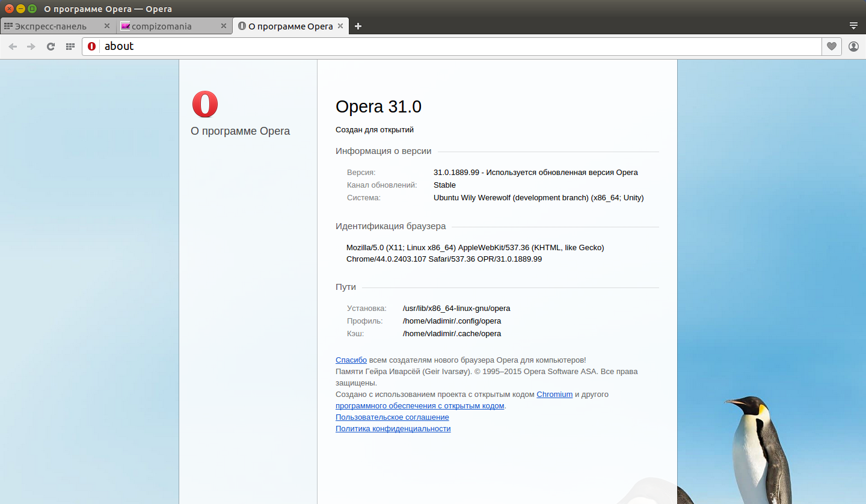Click the back navigation arrow
This screenshot has width=866, height=504.
pos(13,46)
